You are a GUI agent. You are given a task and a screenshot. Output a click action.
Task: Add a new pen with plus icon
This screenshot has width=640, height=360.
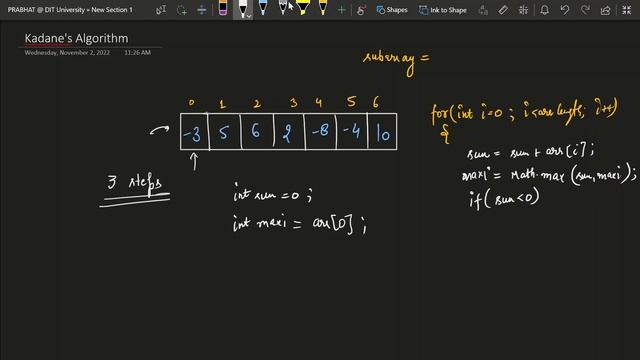pyautogui.click(x=342, y=10)
